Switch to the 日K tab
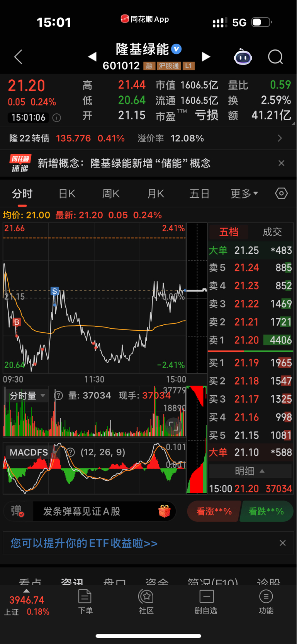 (67, 193)
